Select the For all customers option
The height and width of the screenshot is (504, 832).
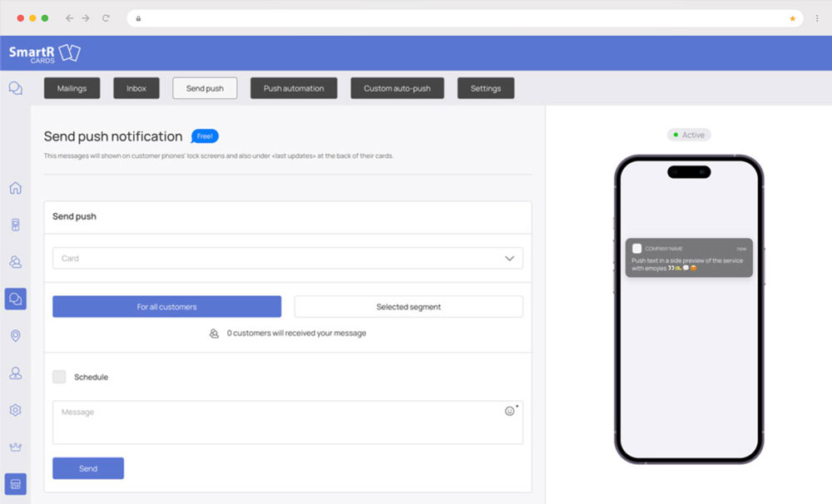pos(166,307)
